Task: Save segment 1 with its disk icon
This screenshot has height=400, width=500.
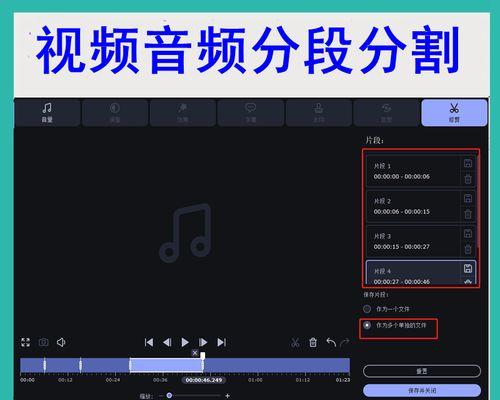Action: pos(468,163)
